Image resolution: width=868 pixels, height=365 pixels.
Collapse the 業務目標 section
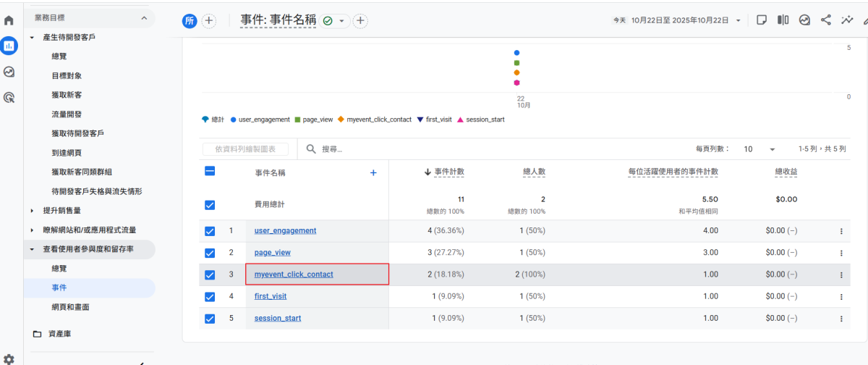[143, 17]
